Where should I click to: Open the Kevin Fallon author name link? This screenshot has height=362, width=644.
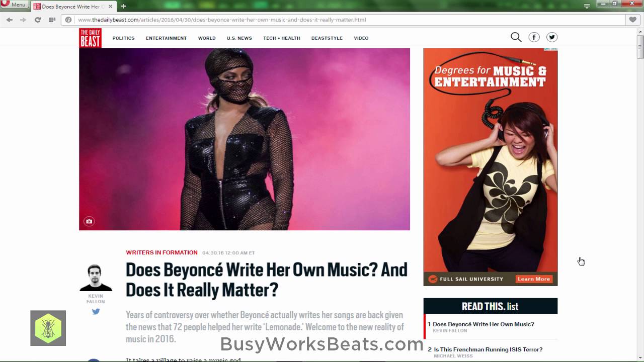(96, 299)
